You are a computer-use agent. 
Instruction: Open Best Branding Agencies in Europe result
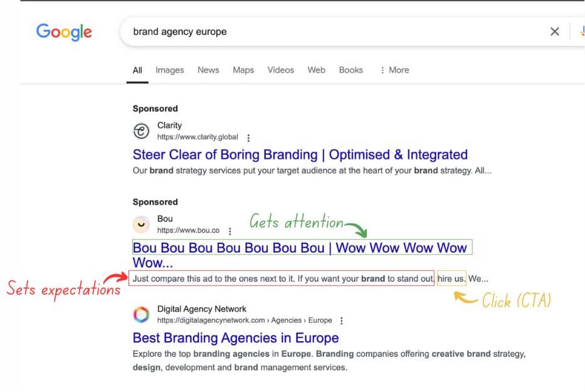tap(236, 338)
